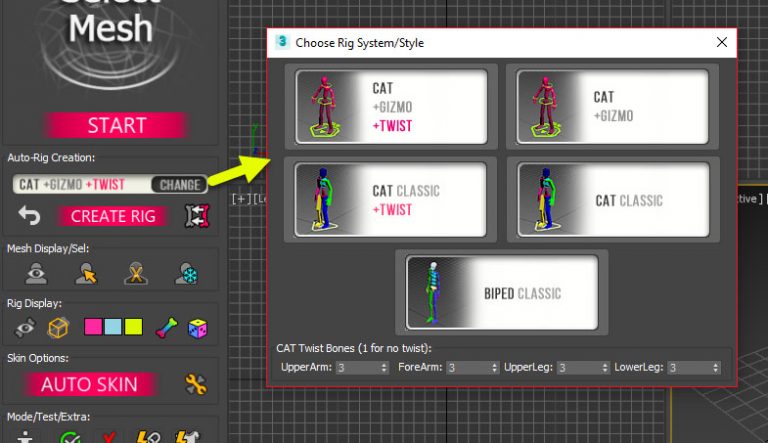768x443 pixels.
Task: Click the UpperArm twist bones spinner arrows
Action: [x=385, y=368]
